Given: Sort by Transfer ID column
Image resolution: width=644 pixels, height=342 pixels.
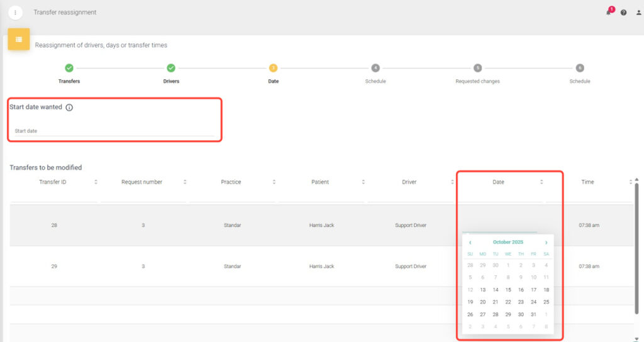Looking at the screenshot, I should [96, 182].
